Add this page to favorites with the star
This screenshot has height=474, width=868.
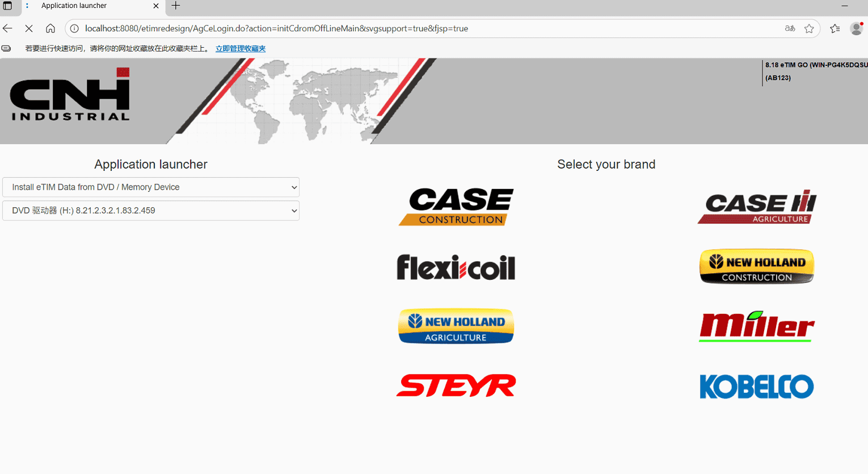(x=809, y=28)
